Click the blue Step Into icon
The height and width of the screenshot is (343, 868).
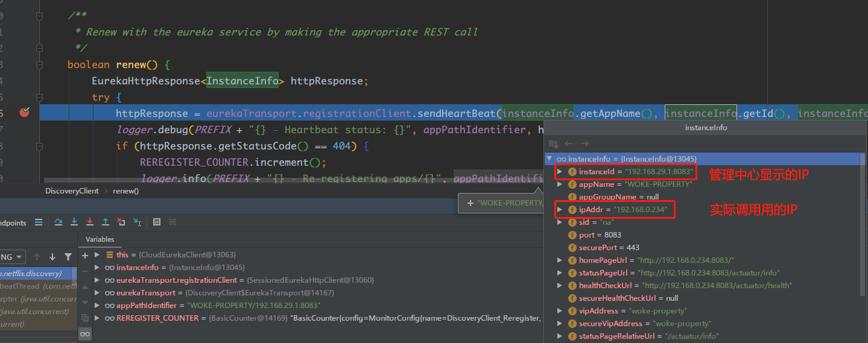coord(74,222)
